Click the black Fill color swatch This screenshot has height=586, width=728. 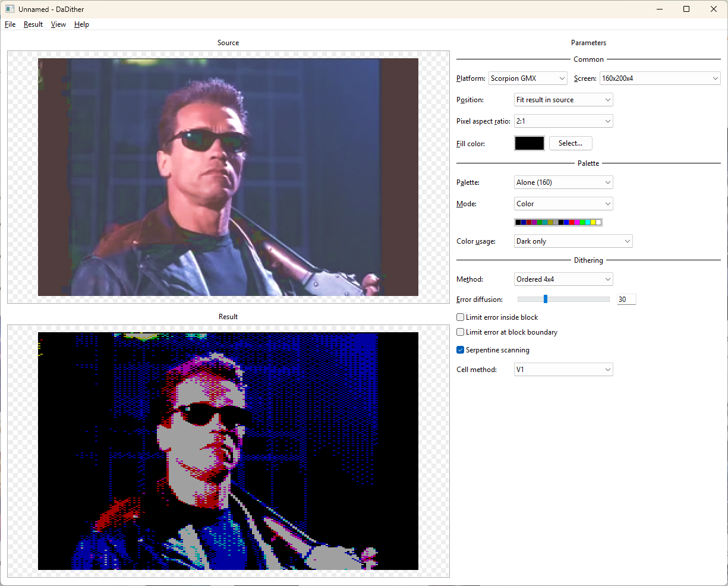[530, 143]
